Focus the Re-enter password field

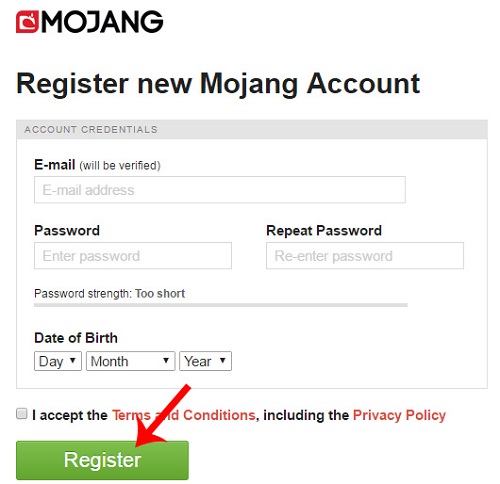click(365, 256)
